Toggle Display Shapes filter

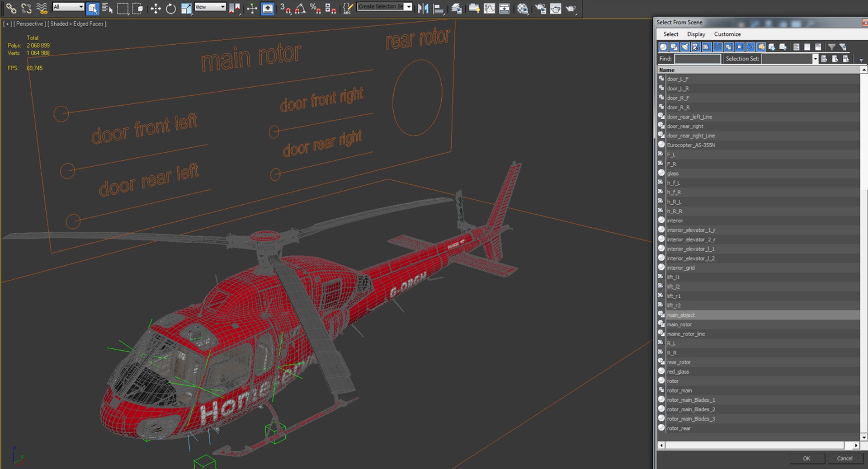tap(674, 47)
